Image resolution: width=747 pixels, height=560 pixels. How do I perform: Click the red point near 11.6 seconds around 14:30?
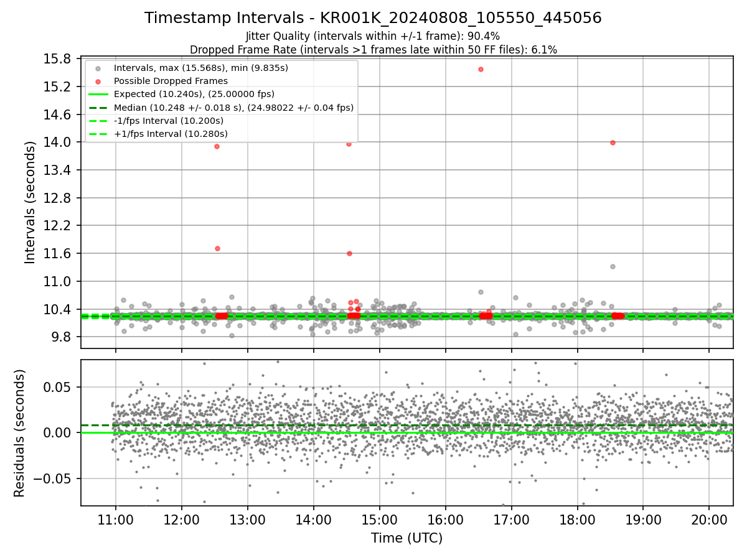(349, 253)
